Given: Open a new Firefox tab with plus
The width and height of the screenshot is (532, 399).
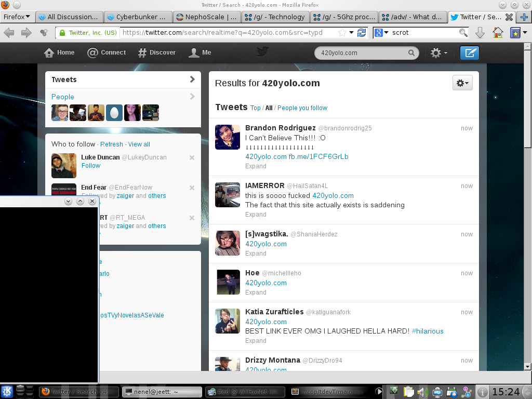Looking at the screenshot, I should [x=524, y=17].
